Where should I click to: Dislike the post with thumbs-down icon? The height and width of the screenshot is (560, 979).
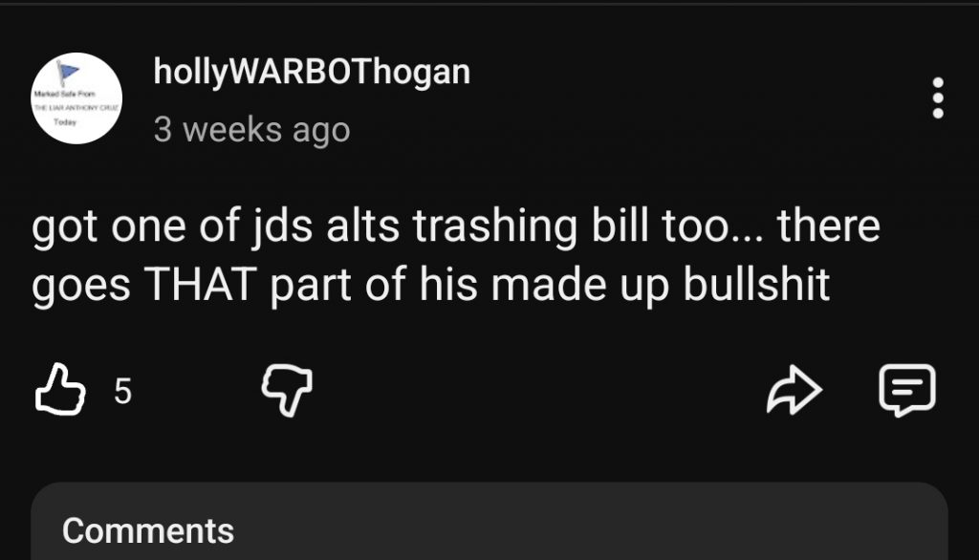(x=287, y=390)
